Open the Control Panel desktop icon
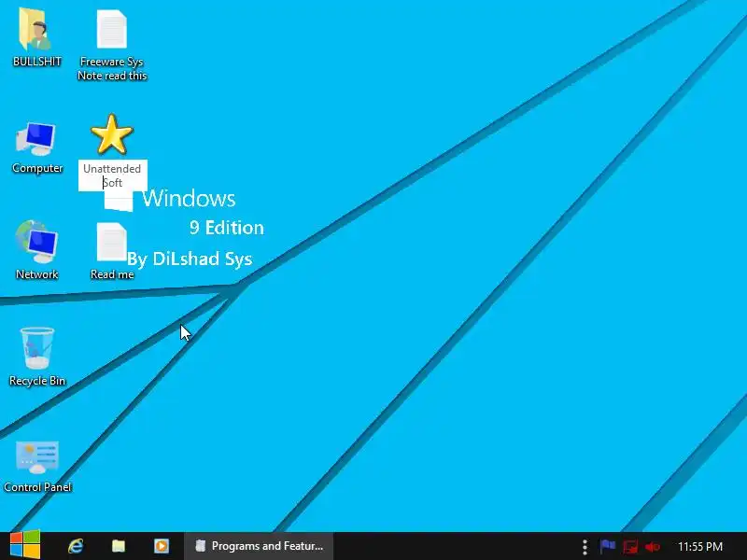This screenshot has height=560, width=747. tap(37, 456)
